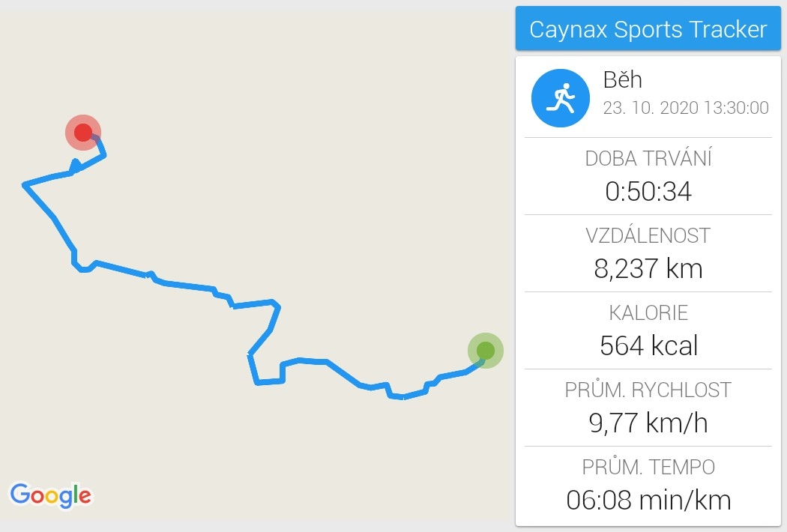Select the DOBA TRVÁNÍ label
787x532 pixels.
(648, 158)
